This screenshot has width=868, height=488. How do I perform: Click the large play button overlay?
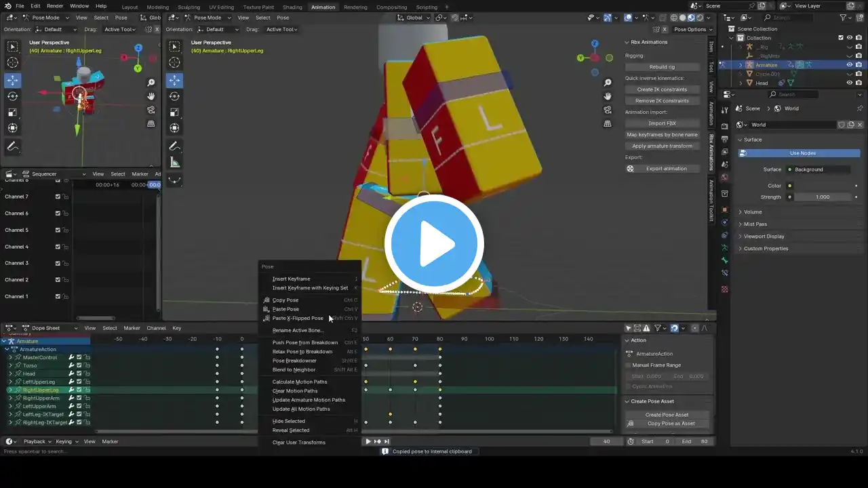tap(434, 244)
